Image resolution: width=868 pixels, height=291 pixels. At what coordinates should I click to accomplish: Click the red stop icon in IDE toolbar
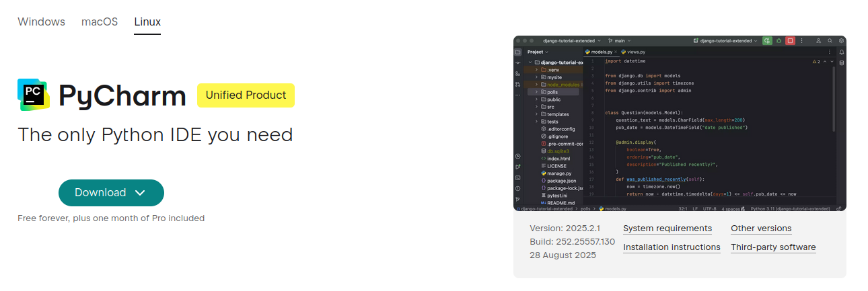[x=791, y=41]
